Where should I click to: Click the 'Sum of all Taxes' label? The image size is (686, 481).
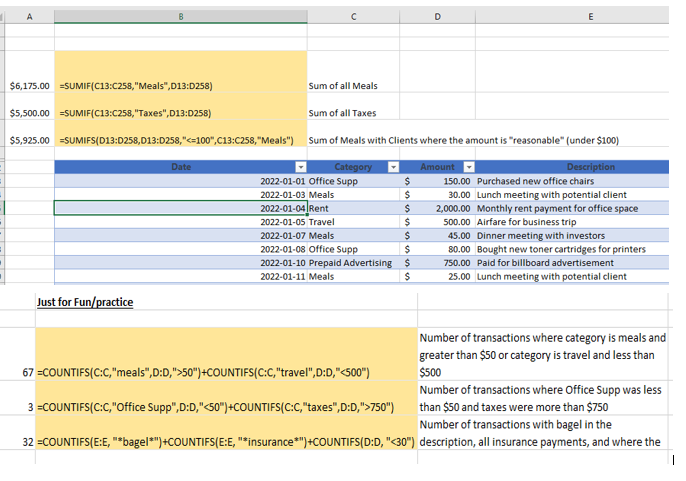pos(342,113)
